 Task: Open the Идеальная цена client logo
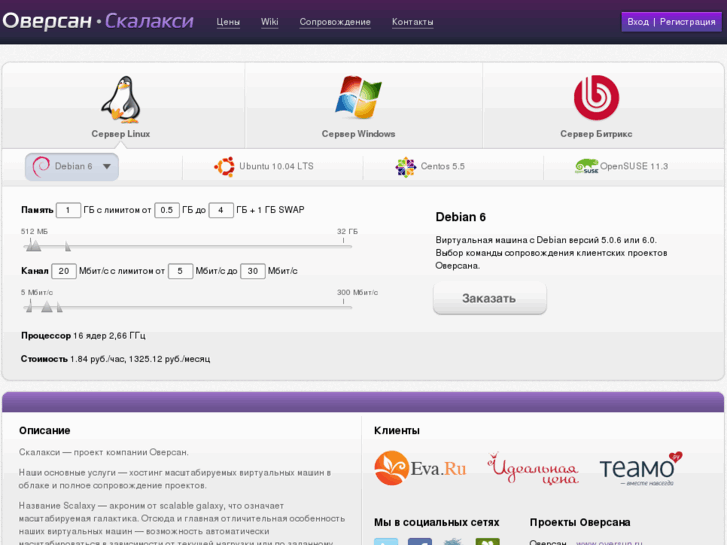pos(533,468)
